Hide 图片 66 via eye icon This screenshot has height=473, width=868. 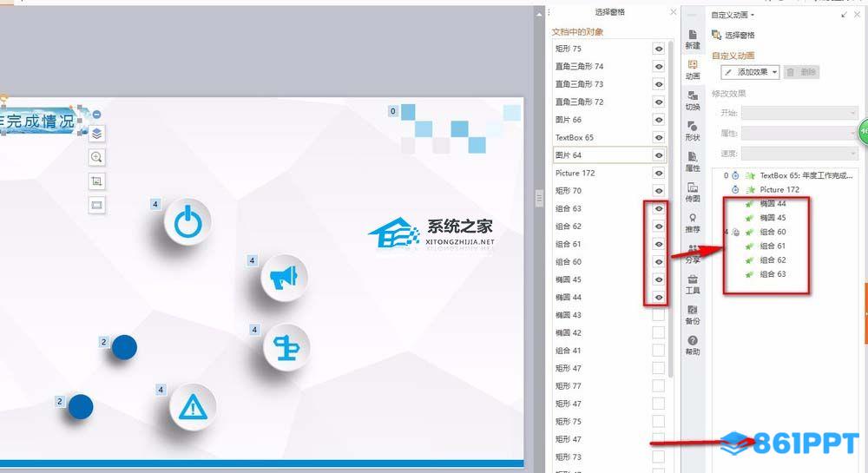pyautogui.click(x=658, y=120)
